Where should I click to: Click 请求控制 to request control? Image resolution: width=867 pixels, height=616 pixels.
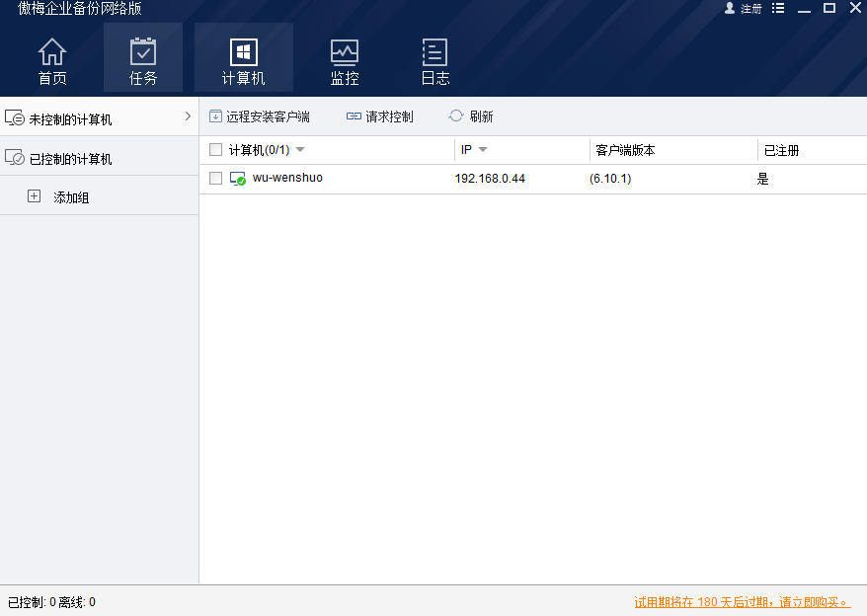coord(380,116)
